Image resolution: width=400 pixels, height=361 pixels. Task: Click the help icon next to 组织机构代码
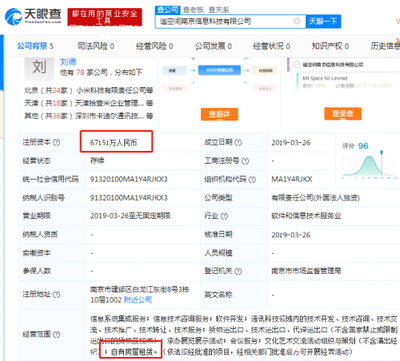pyautogui.click(x=252, y=179)
